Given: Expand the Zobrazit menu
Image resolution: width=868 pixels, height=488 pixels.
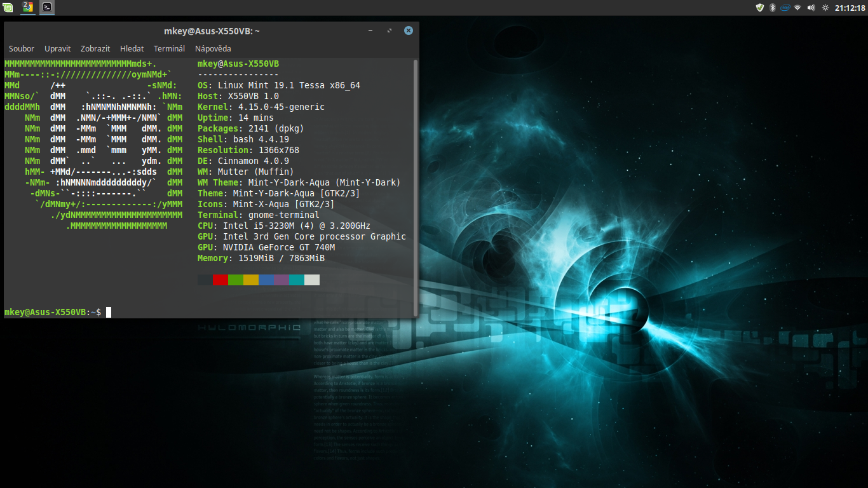Looking at the screenshot, I should 95,48.
